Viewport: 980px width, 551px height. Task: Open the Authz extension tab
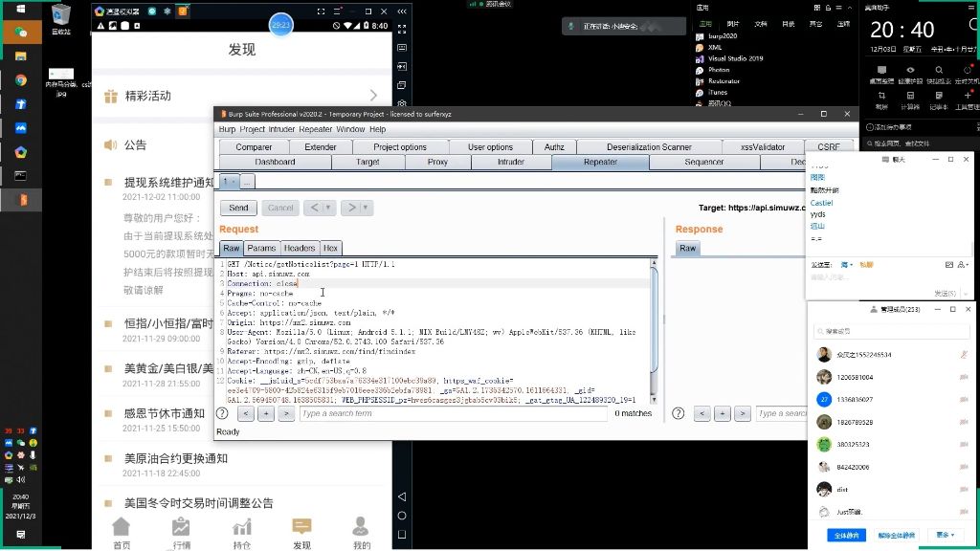(x=554, y=146)
